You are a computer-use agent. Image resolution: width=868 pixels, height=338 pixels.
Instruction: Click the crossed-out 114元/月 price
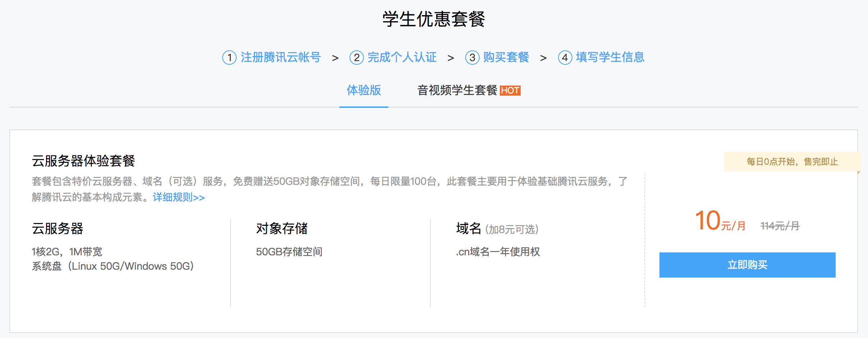pyautogui.click(x=780, y=226)
